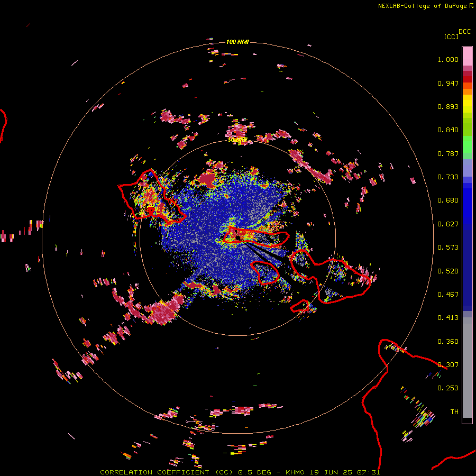Click the 0.733 scale value
Viewport: 476px width, 476px height.
[448, 177]
